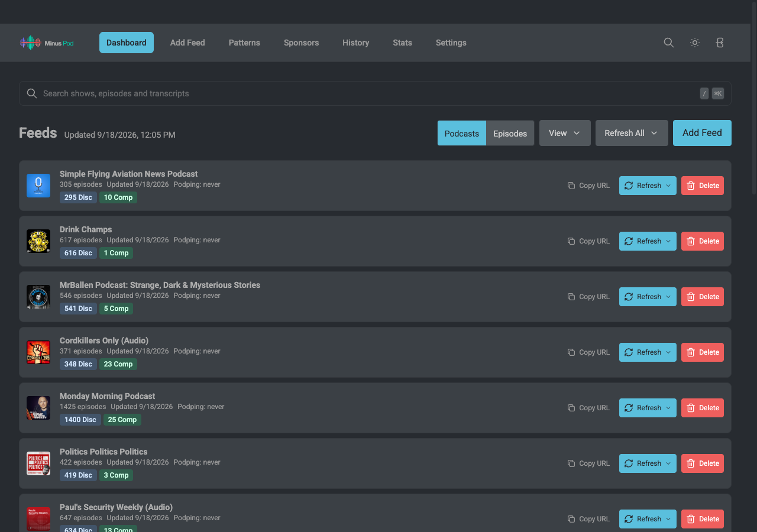The image size is (757, 532).
Task: Click the blue Add Feed button
Action: 702,133
